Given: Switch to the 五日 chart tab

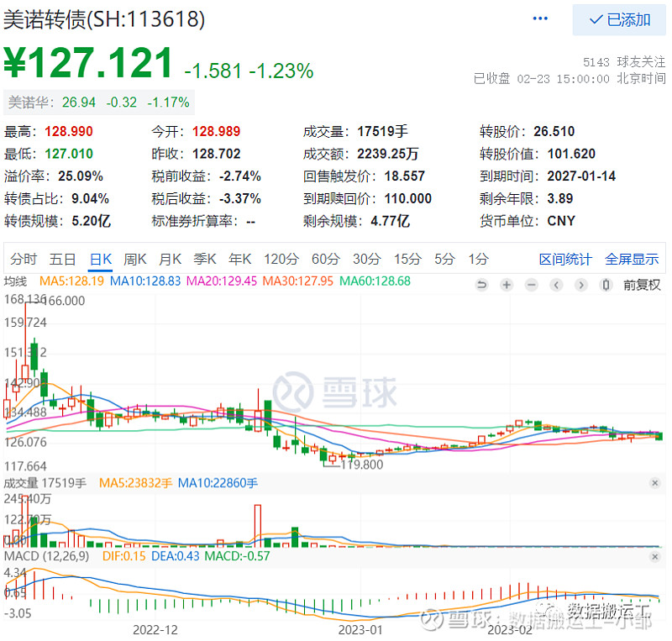Looking at the screenshot, I should pyautogui.click(x=62, y=259).
